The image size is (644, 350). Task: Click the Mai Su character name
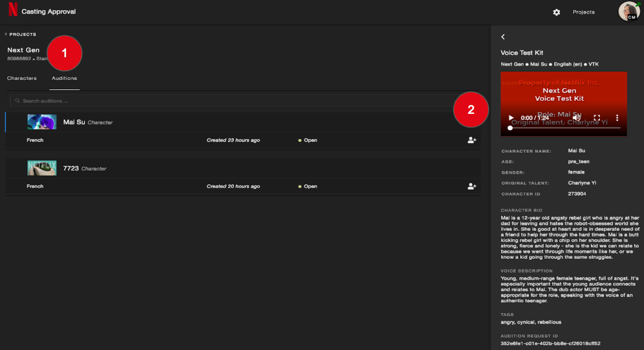pyautogui.click(x=74, y=122)
